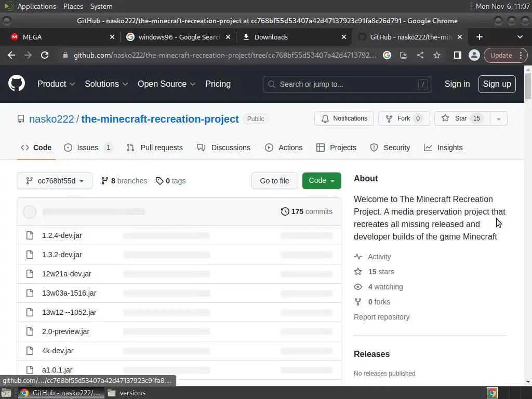This screenshot has width=532, height=399.
Task: Open the nasko222 owner link
Action: coord(51,119)
